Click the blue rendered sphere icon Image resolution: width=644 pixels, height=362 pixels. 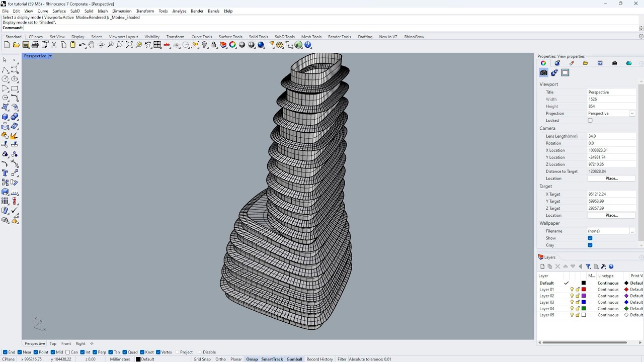[261, 45]
